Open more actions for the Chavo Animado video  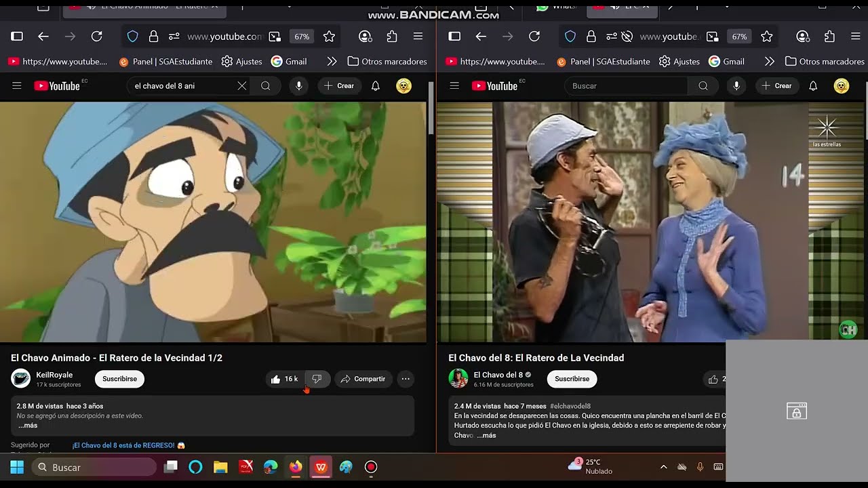[x=405, y=379]
